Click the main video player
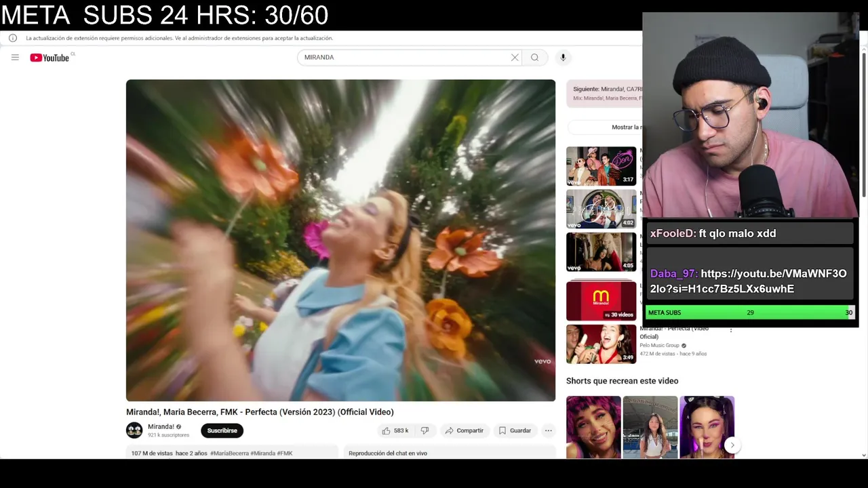The image size is (868, 488). [x=340, y=241]
